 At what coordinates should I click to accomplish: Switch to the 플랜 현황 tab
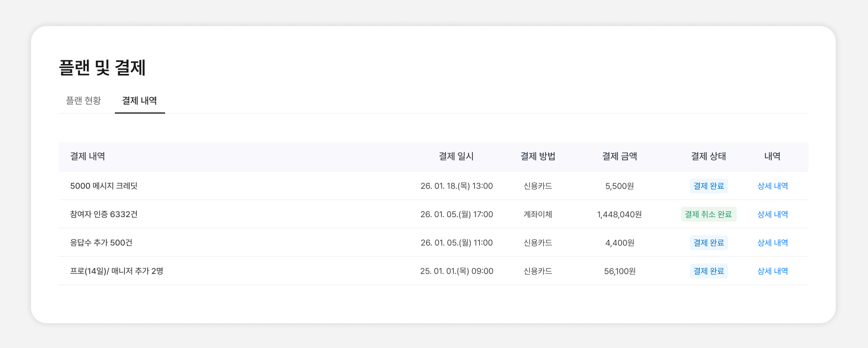click(x=83, y=101)
